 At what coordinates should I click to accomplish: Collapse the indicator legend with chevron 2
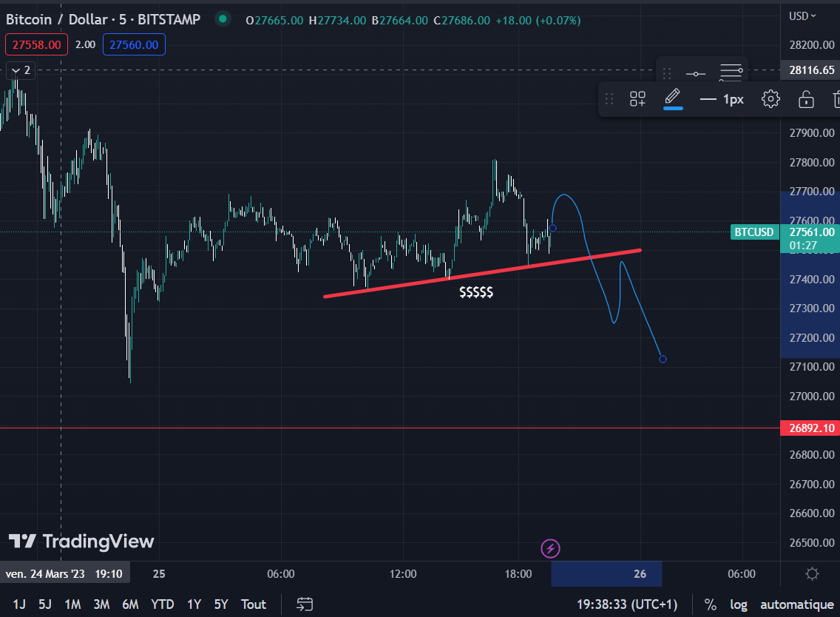point(21,70)
